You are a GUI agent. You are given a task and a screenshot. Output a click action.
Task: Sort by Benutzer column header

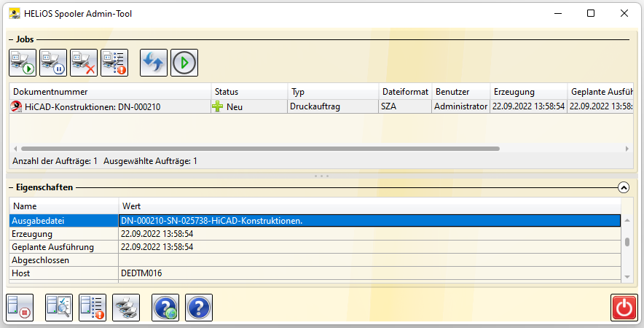tap(461, 92)
